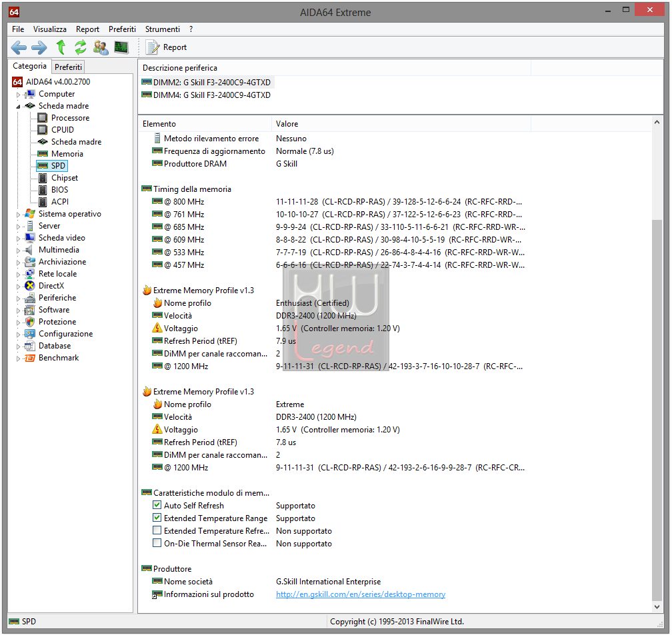Image resolution: width=672 pixels, height=635 pixels.
Task: Expand the Computer tree node
Action: tap(18, 94)
